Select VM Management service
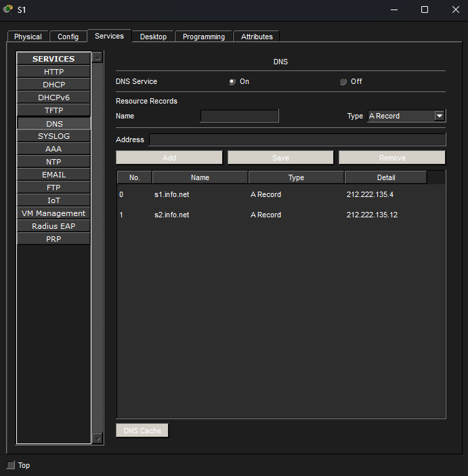468x476 pixels. coord(54,213)
